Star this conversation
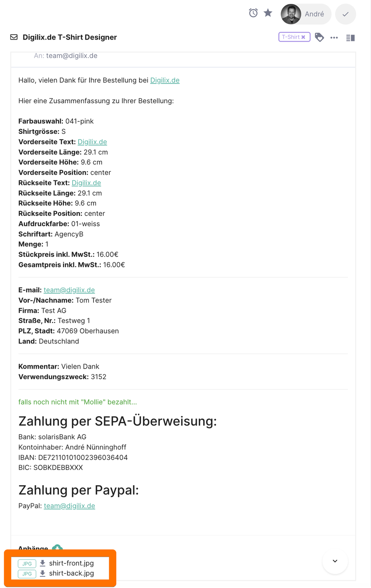 (x=268, y=13)
